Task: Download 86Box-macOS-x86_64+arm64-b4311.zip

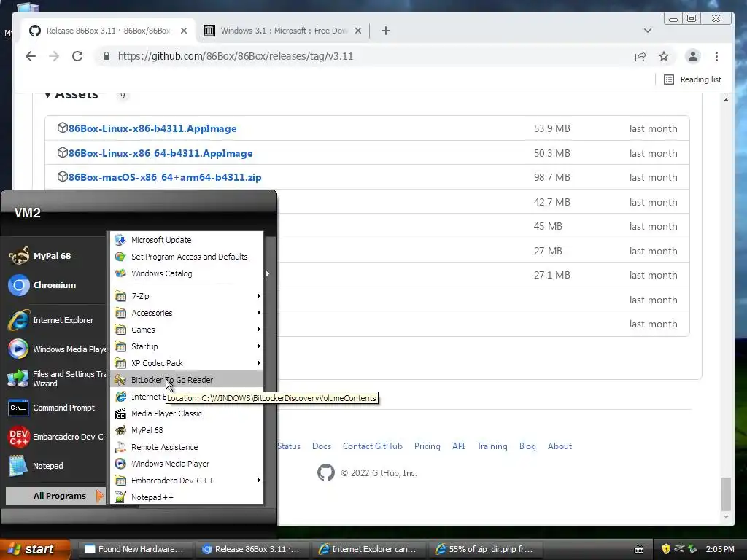Action: [x=165, y=177]
